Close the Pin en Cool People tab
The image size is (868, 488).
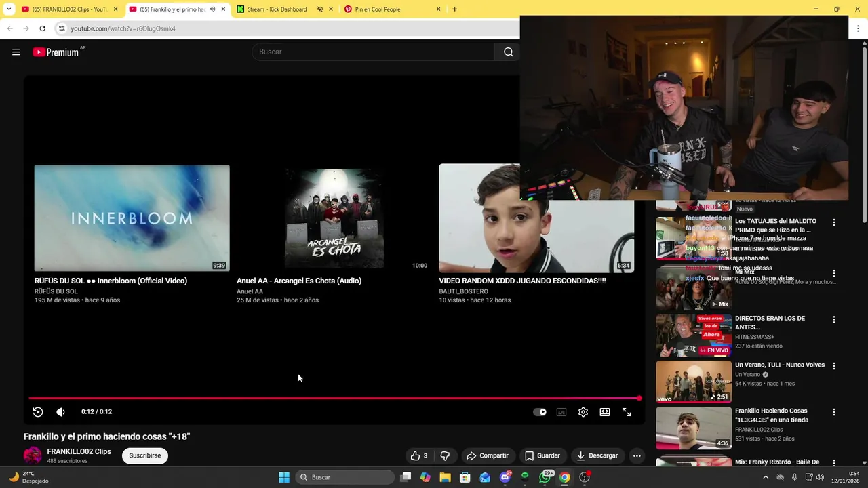coord(438,9)
